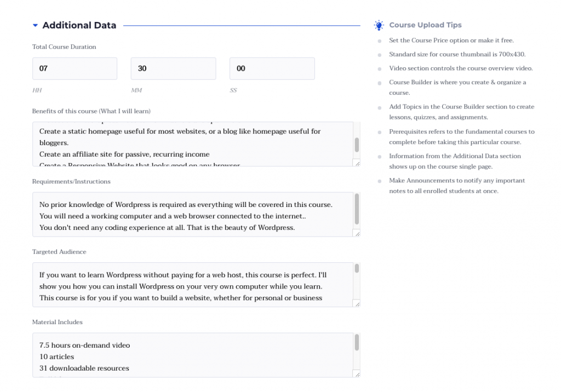
Task: Click the Material Includes label
Action: click(57, 322)
